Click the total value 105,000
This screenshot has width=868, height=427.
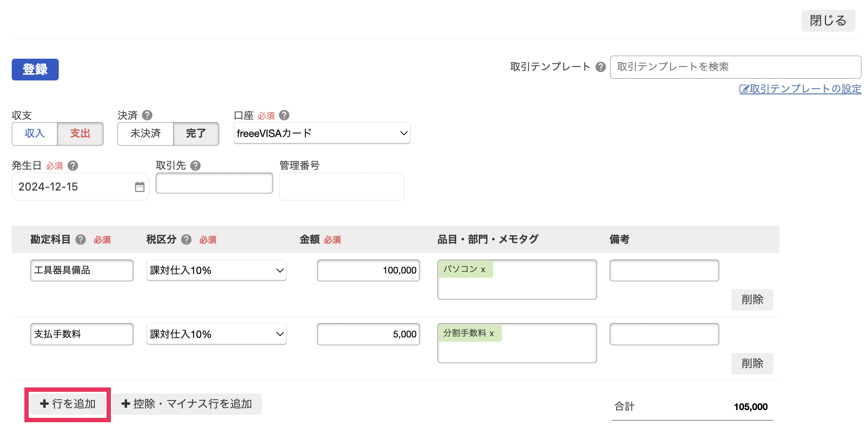[751, 407]
